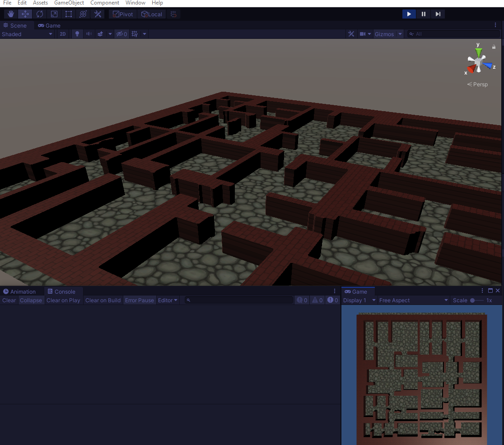
Task: Select the Move tool
Action: (25, 14)
